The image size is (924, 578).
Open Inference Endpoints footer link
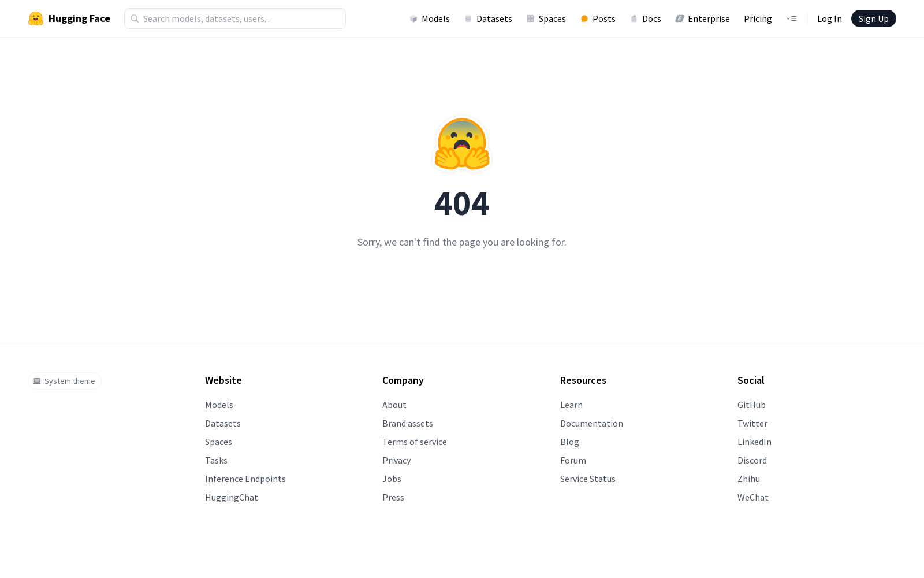(245, 479)
